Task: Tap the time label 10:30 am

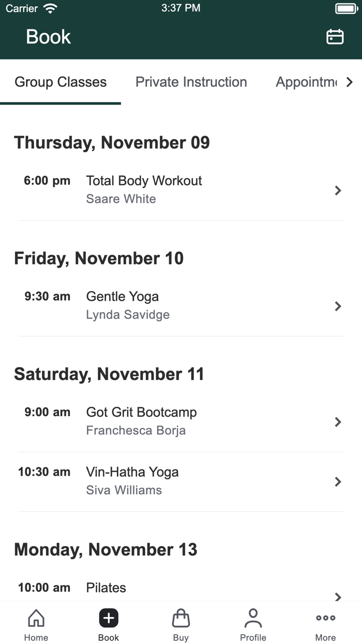Action: 44,472
